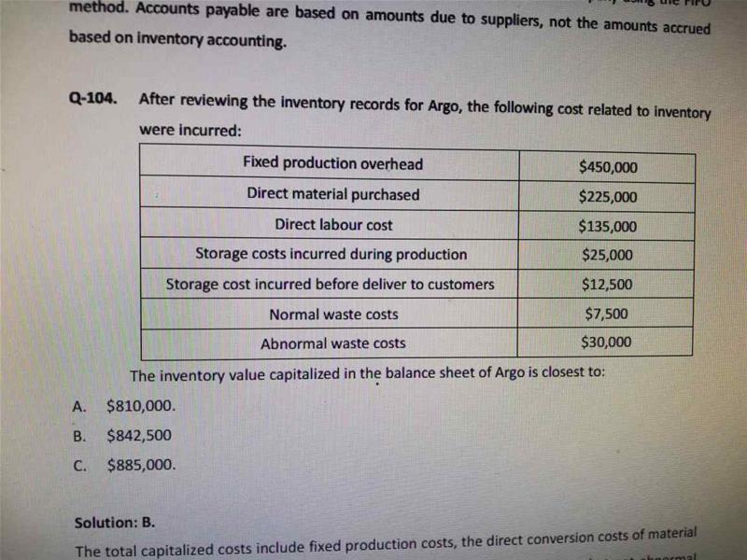Click the $450,000 amount cell
747x560 pixels.
pyautogui.click(x=608, y=167)
